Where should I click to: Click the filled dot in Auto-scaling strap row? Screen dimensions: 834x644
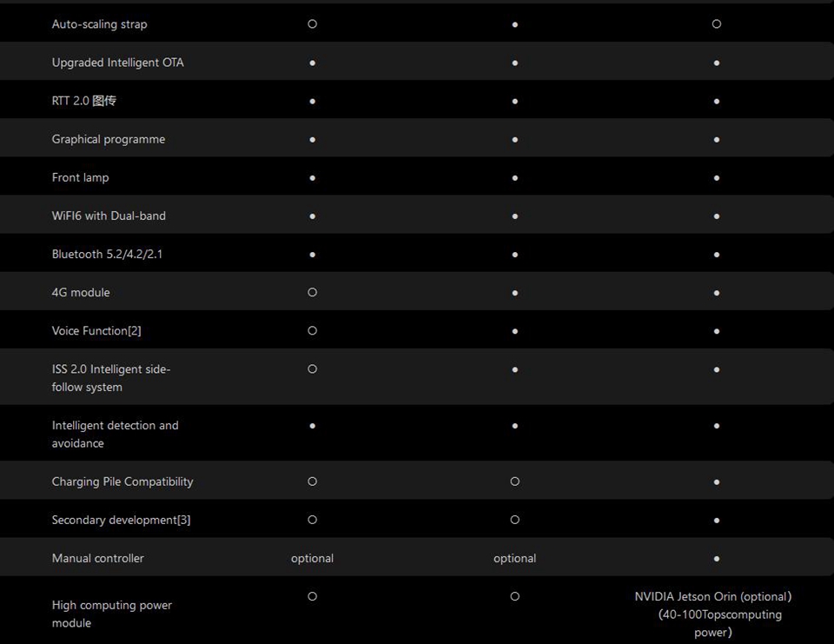point(515,24)
